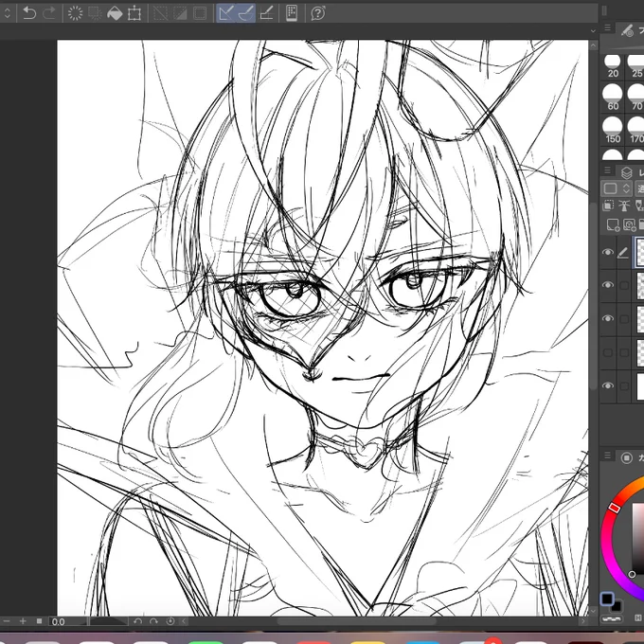644x644 pixels.
Task: Open the brush size panel menu
Action: pyautogui.click(x=607, y=27)
